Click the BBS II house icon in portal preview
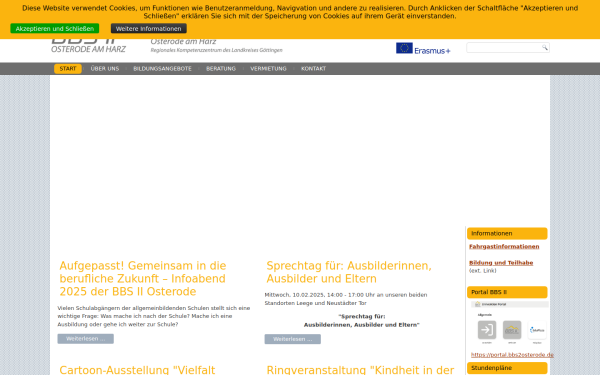The width and height of the screenshot is (600, 375). point(512,330)
